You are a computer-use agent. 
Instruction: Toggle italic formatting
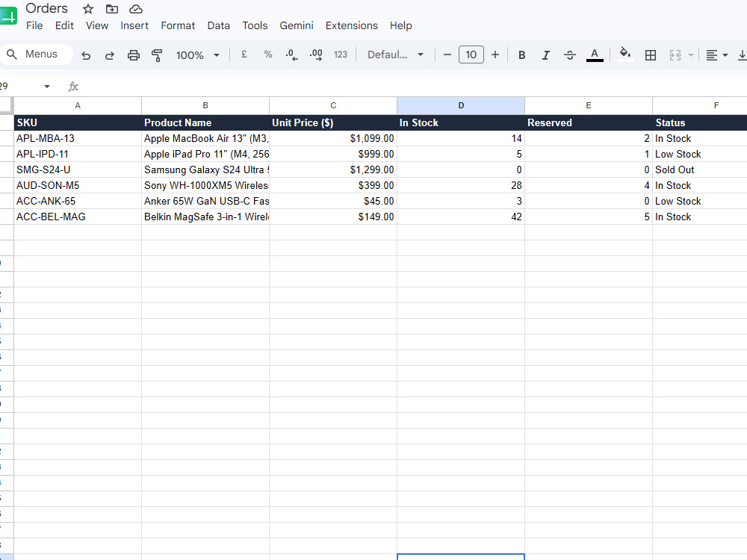[546, 55]
